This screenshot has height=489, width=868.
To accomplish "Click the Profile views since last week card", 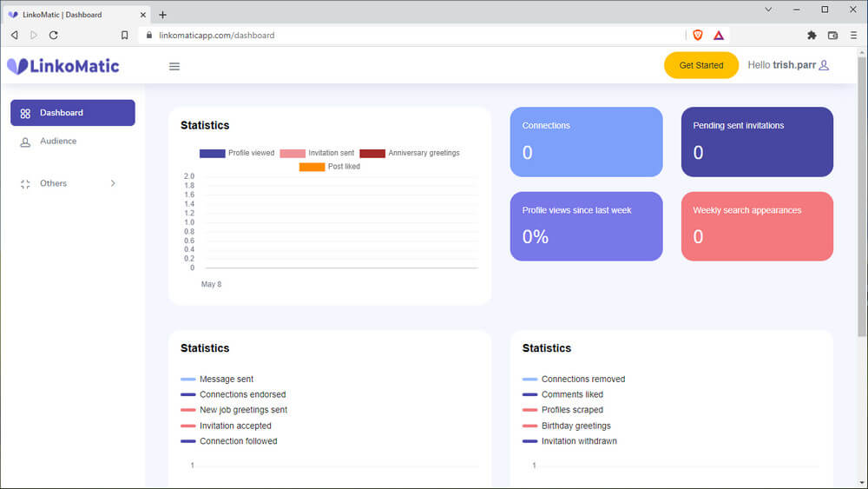I will (x=586, y=227).
